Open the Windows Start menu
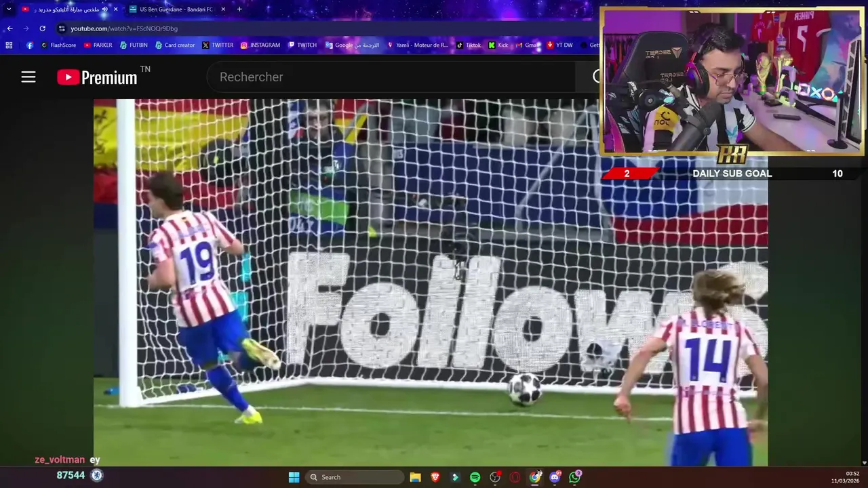 (294, 477)
